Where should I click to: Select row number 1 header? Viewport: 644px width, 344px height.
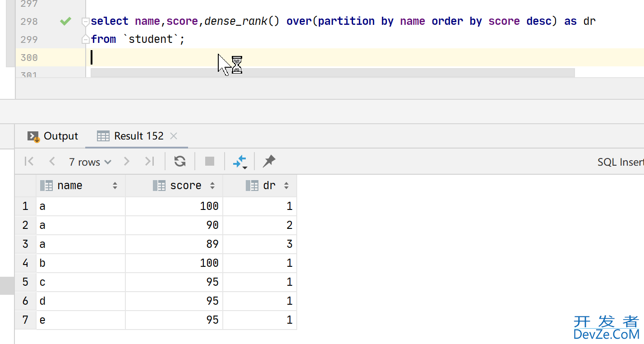[25, 206]
